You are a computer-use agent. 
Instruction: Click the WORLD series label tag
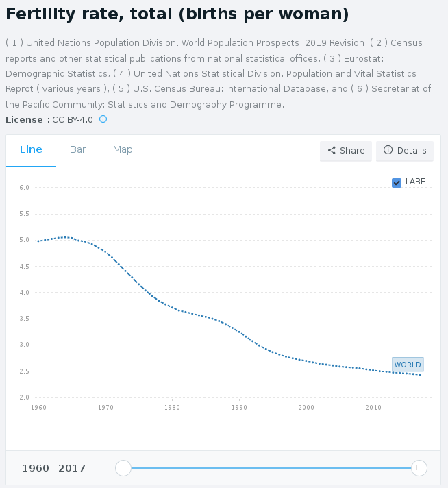click(408, 365)
